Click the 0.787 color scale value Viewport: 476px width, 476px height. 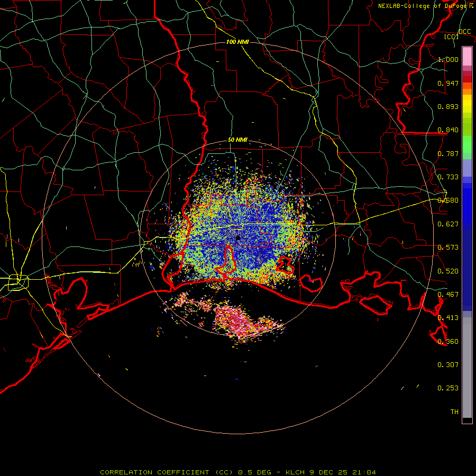[x=448, y=153]
